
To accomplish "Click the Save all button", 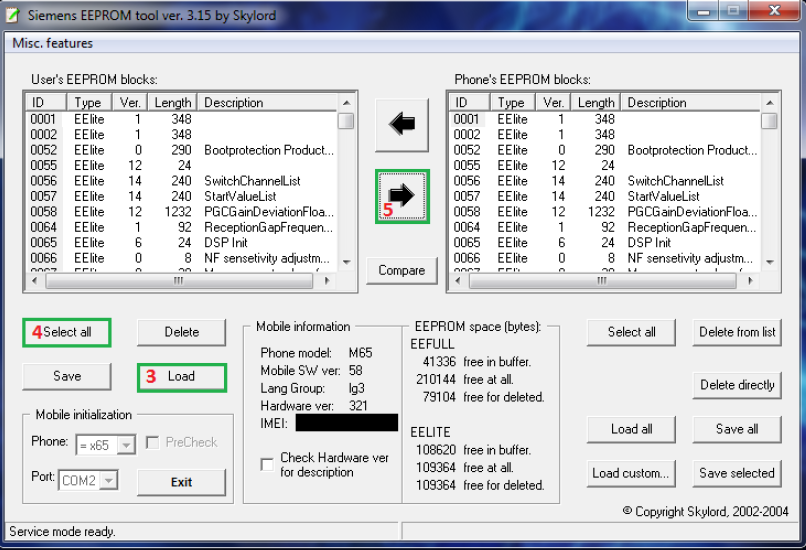I will (x=737, y=430).
